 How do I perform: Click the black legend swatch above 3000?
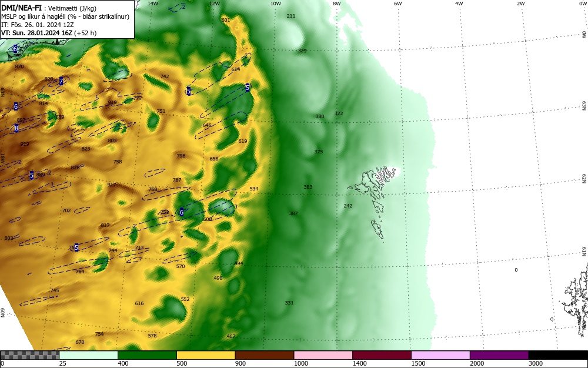coord(558,355)
